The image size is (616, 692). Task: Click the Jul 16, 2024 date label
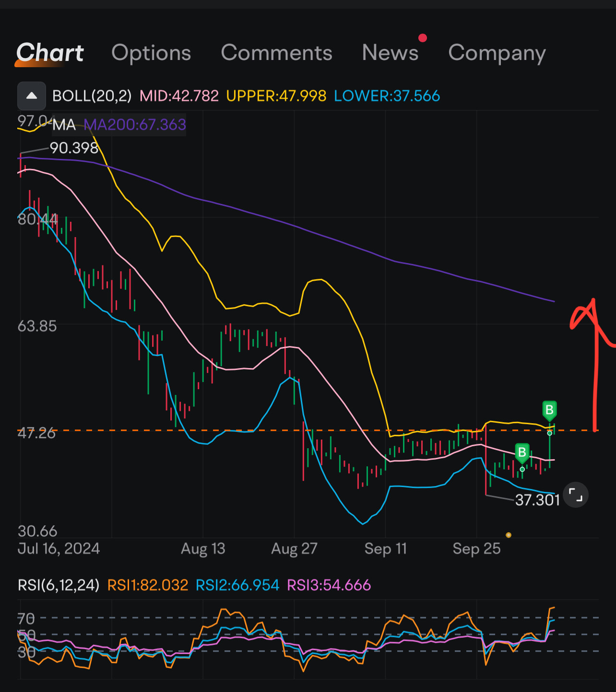tap(59, 549)
